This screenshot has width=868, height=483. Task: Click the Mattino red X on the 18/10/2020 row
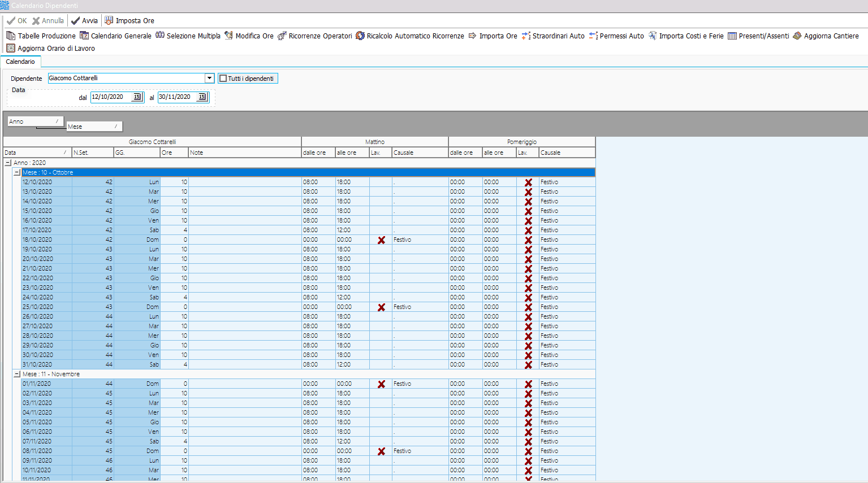click(381, 240)
